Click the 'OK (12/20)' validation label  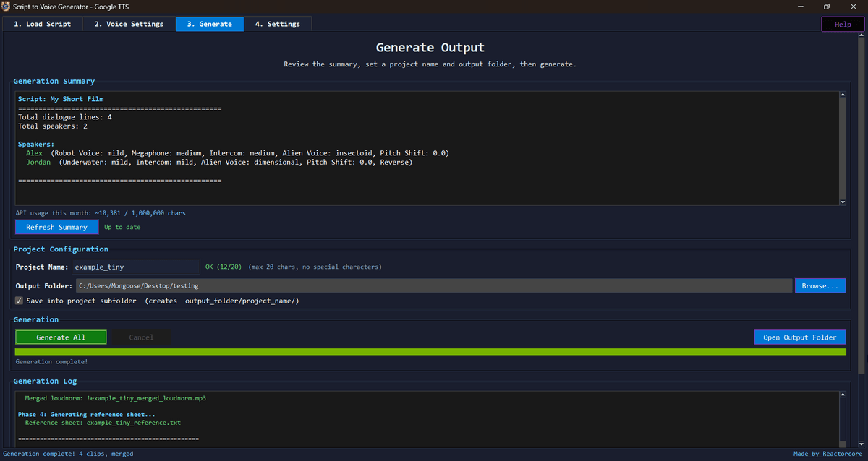[x=224, y=267]
